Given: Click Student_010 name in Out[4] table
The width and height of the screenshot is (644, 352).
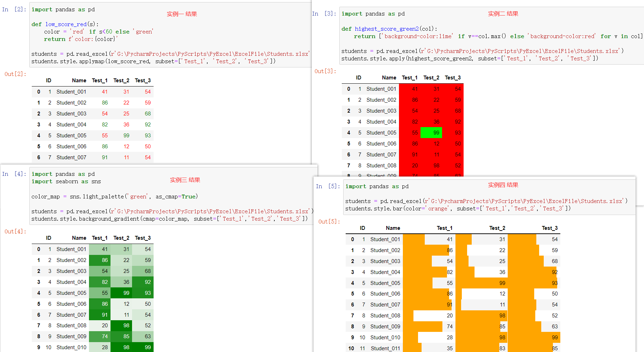Looking at the screenshot, I should coord(71,347).
